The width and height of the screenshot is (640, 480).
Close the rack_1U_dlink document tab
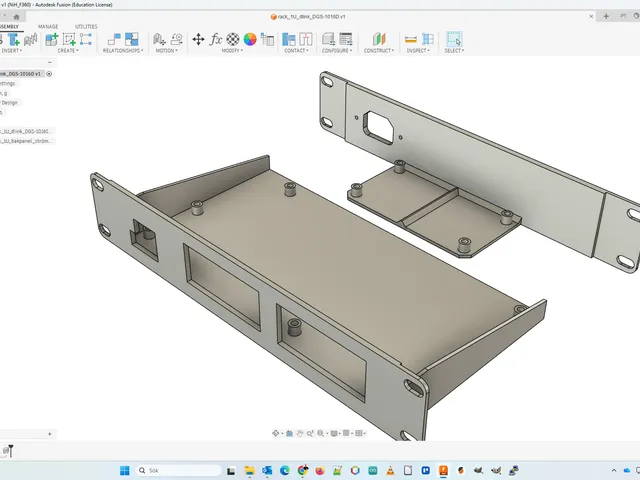(591, 17)
